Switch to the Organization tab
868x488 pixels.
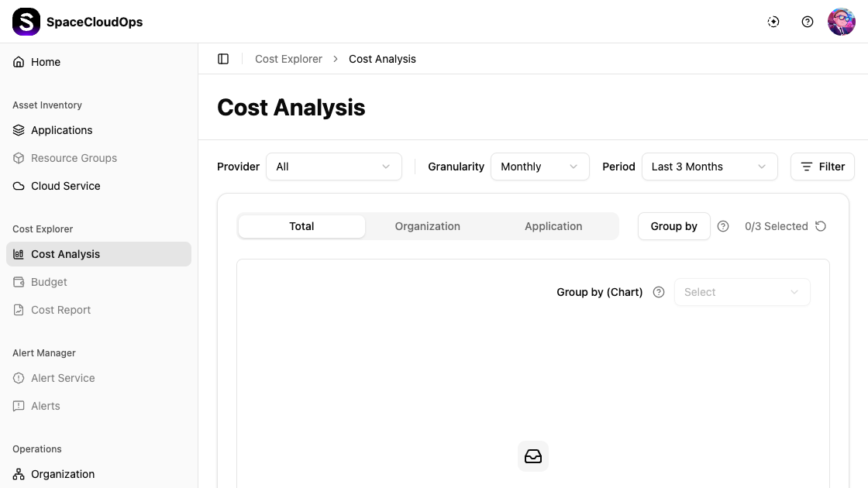[x=427, y=226]
